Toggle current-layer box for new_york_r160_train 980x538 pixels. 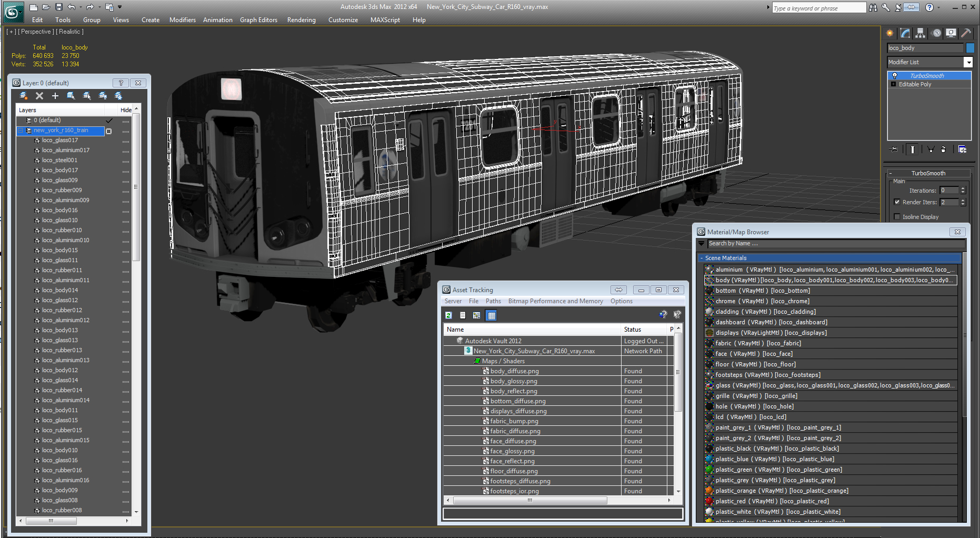(x=109, y=131)
